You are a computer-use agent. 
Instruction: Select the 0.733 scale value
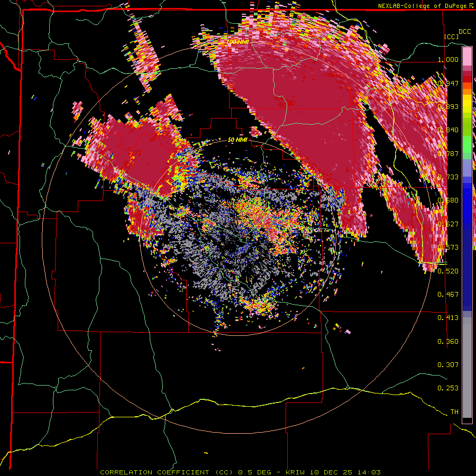point(448,177)
